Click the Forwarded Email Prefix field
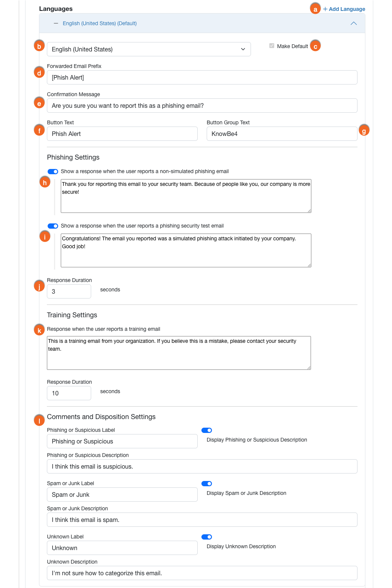Viewport: 392px width, 588px height. click(202, 77)
